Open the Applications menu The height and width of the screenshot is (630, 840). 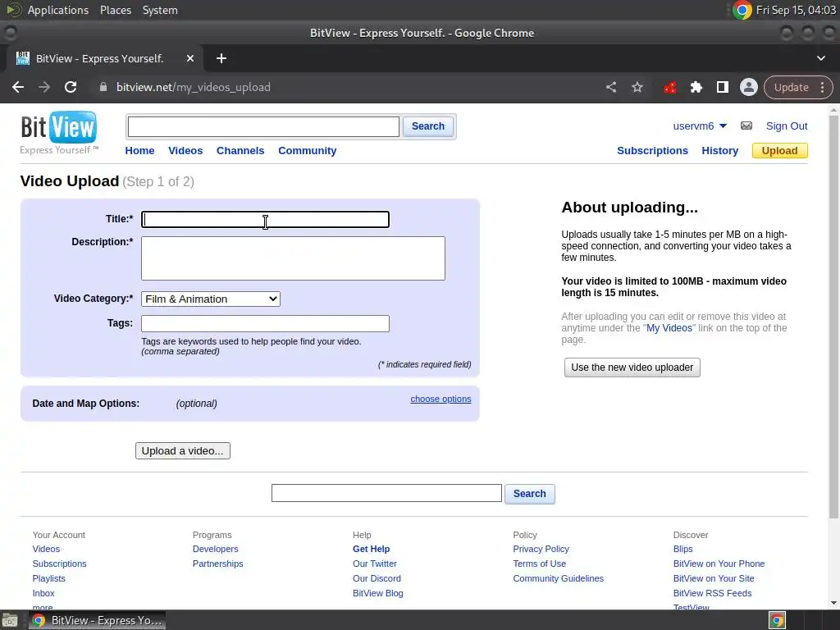click(x=58, y=10)
